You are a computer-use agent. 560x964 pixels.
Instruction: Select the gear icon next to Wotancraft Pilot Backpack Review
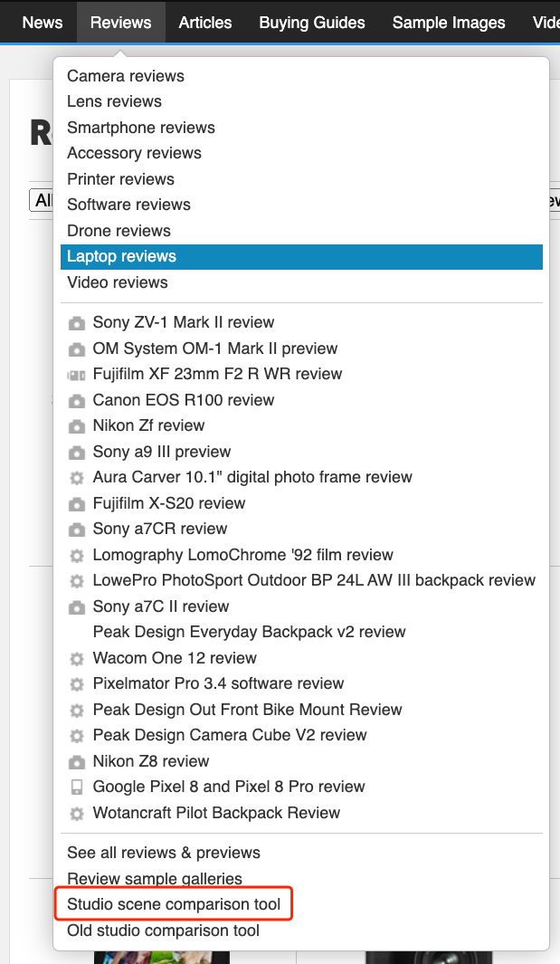[77, 813]
